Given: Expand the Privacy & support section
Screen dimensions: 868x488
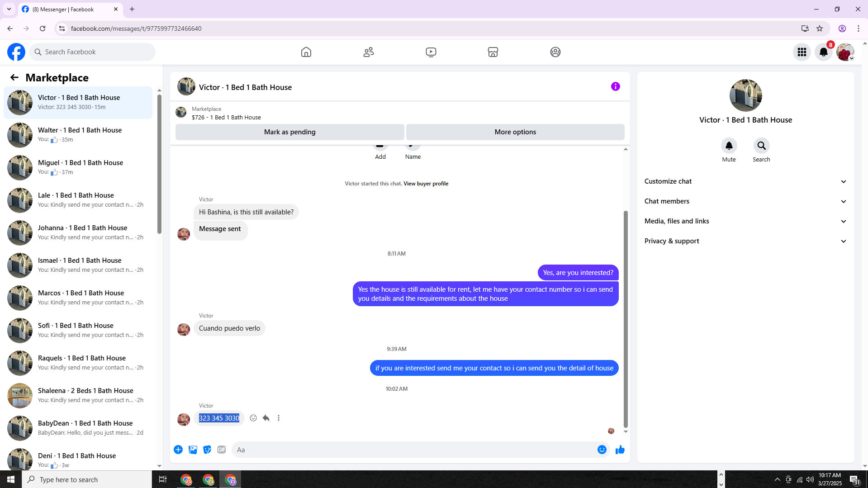Looking at the screenshot, I should [745, 241].
